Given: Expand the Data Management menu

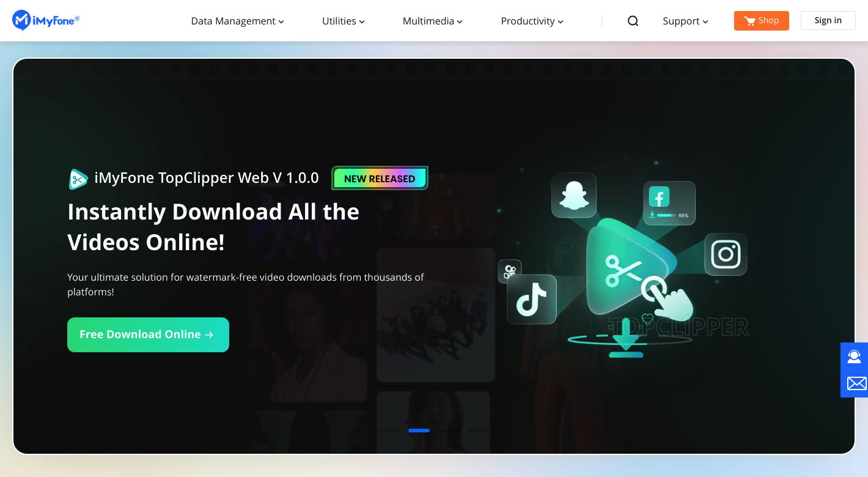Looking at the screenshot, I should (x=237, y=21).
